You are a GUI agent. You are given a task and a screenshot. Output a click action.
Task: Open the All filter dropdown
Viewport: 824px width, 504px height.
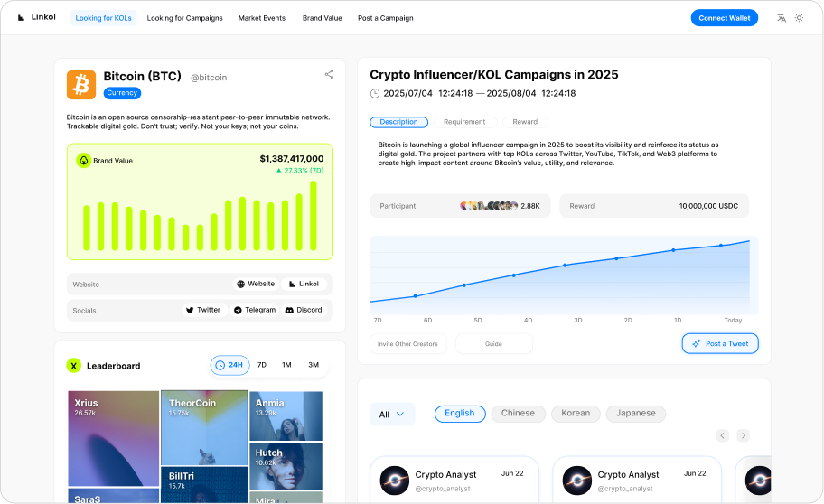(392, 415)
